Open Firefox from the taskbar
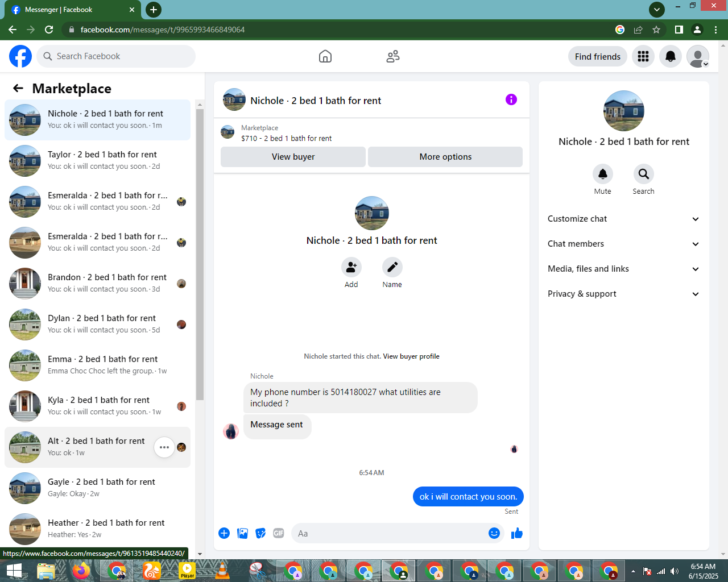728x582 pixels. click(x=81, y=571)
